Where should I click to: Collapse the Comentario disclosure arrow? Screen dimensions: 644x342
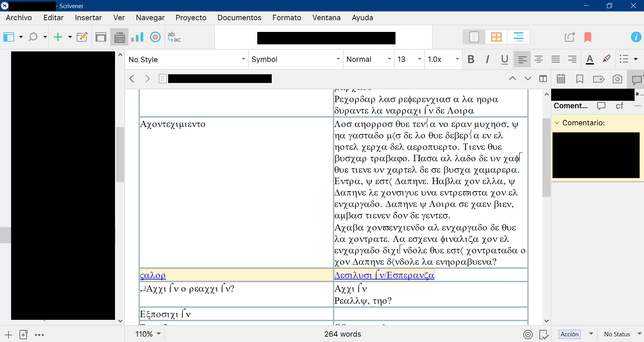click(557, 123)
